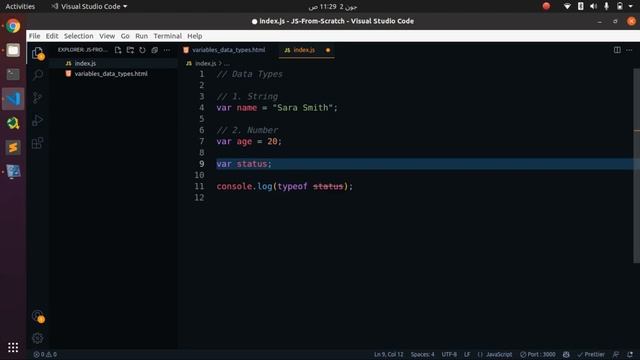Click index.js breadcrumb above editor
The width and height of the screenshot is (640, 360).
(205, 63)
